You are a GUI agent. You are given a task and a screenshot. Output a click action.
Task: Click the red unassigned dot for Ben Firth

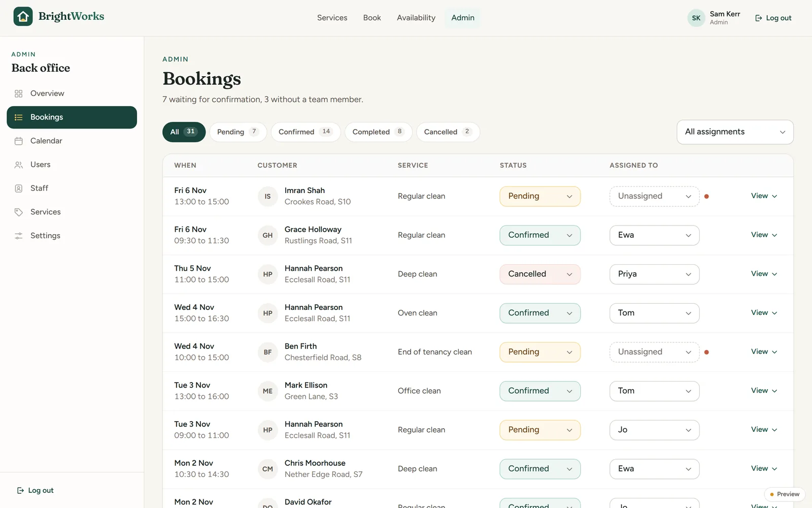(706, 352)
